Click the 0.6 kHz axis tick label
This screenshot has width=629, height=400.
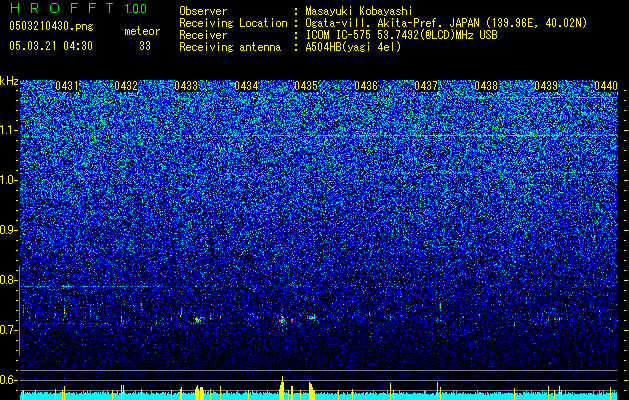[8, 380]
